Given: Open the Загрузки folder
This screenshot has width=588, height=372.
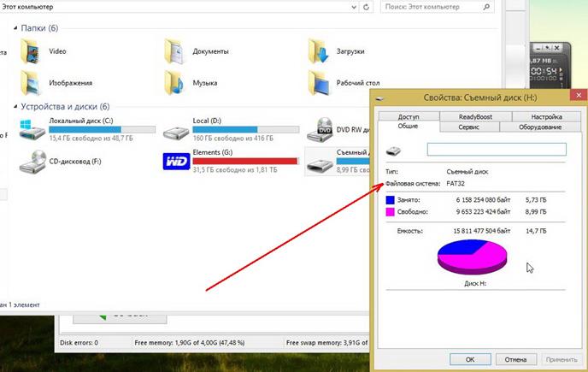Looking at the screenshot, I should [320, 50].
